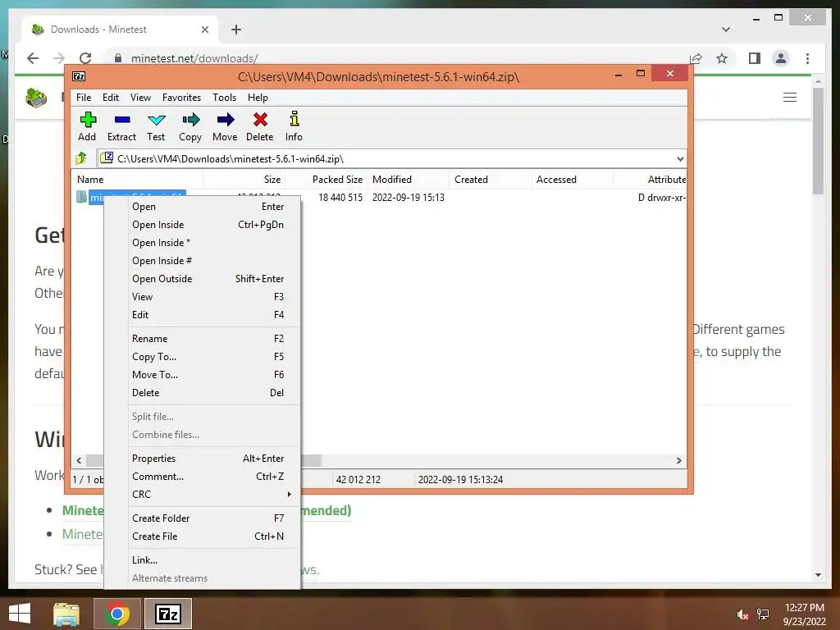Click horizontal scrollbar right arrow

click(x=678, y=461)
